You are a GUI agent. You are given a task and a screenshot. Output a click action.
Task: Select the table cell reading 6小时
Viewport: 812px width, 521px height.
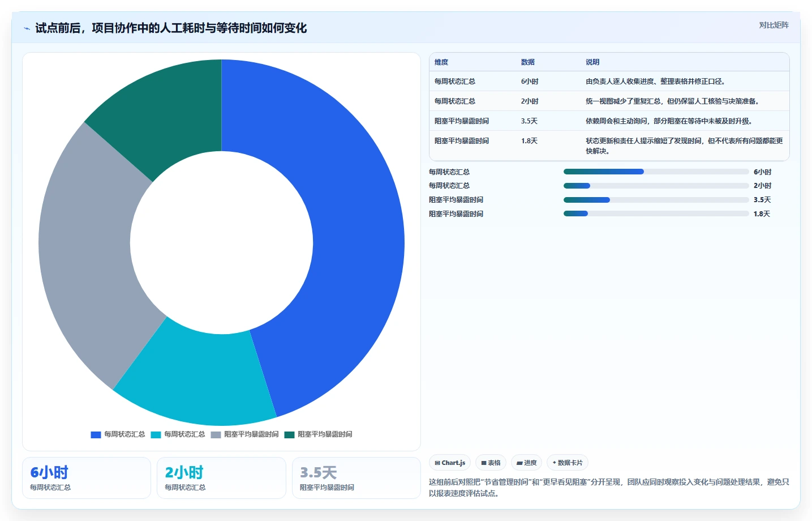530,82
